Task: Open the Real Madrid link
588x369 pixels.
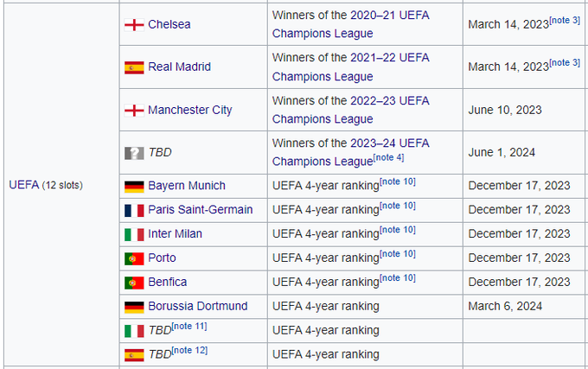Action: click(x=179, y=67)
